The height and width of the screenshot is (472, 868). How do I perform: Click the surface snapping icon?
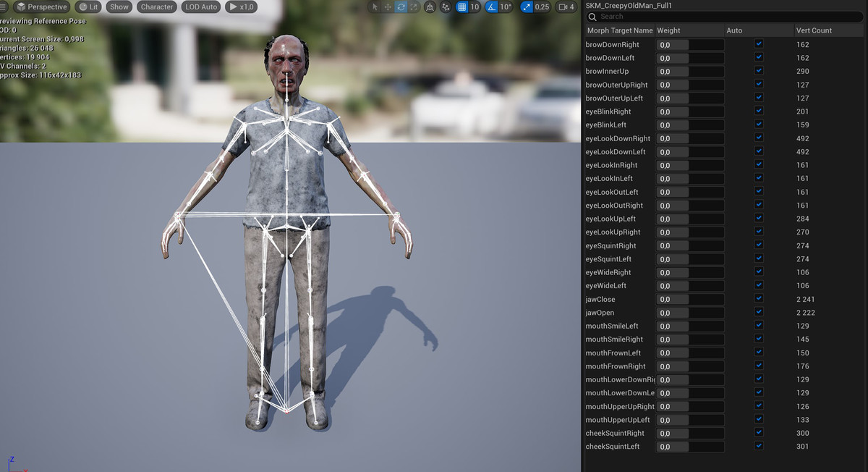(x=446, y=7)
